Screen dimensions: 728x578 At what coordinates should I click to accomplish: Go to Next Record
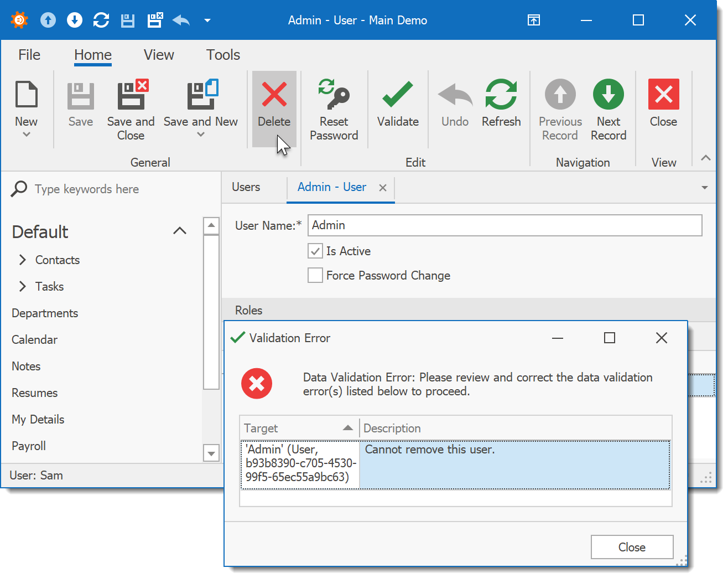[608, 95]
